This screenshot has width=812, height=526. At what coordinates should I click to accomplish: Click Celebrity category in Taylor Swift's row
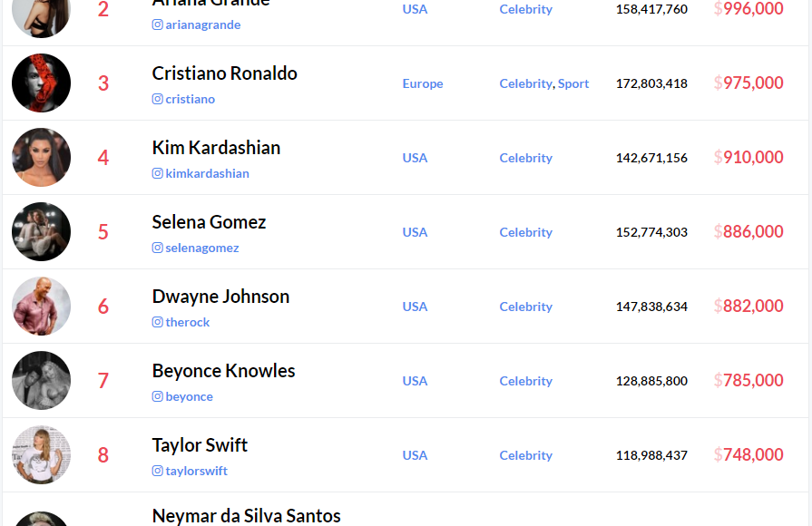[525, 455]
